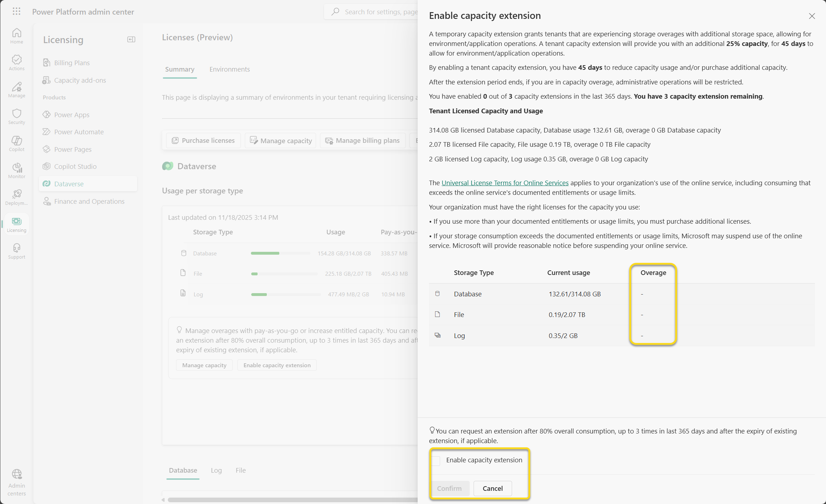Click the 477.49 MB/2 GB value
This screenshot has width=826, height=504.
(x=349, y=295)
